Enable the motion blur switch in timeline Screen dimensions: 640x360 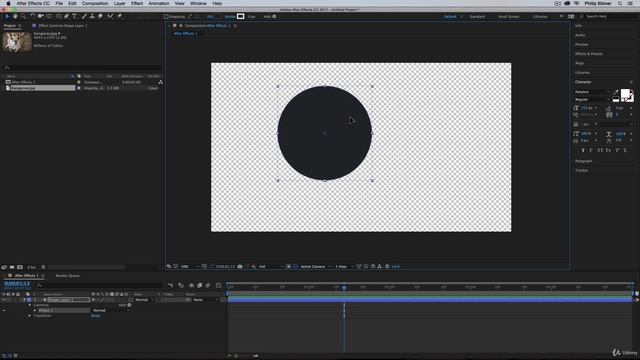[x=208, y=285]
